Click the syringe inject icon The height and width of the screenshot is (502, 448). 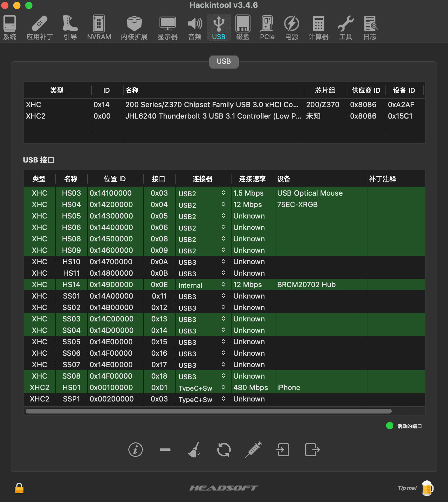click(253, 450)
